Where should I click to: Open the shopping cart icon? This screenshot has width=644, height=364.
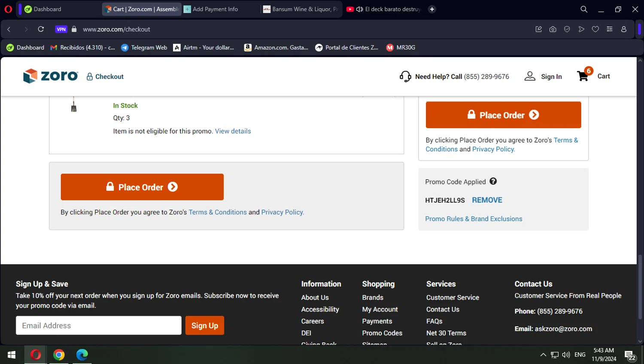click(583, 76)
